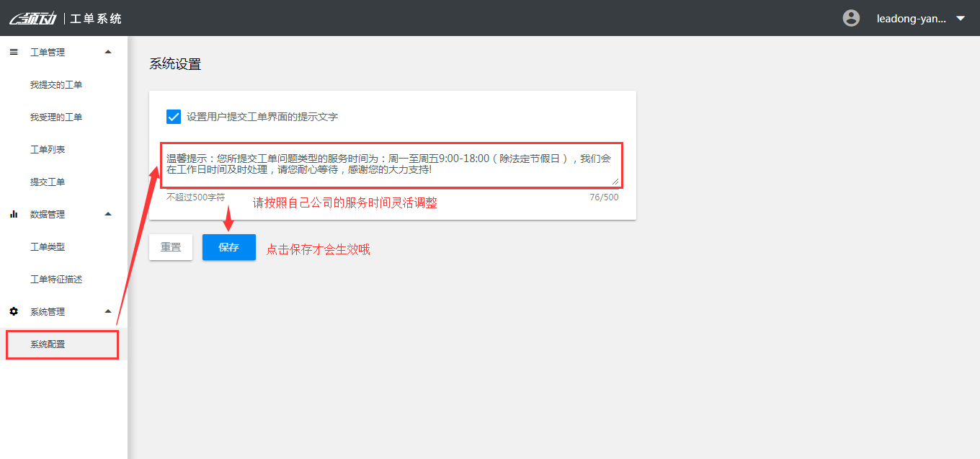This screenshot has width=980, height=459.
Task: Open 我提交的工单 menu item
Action: click(x=56, y=85)
